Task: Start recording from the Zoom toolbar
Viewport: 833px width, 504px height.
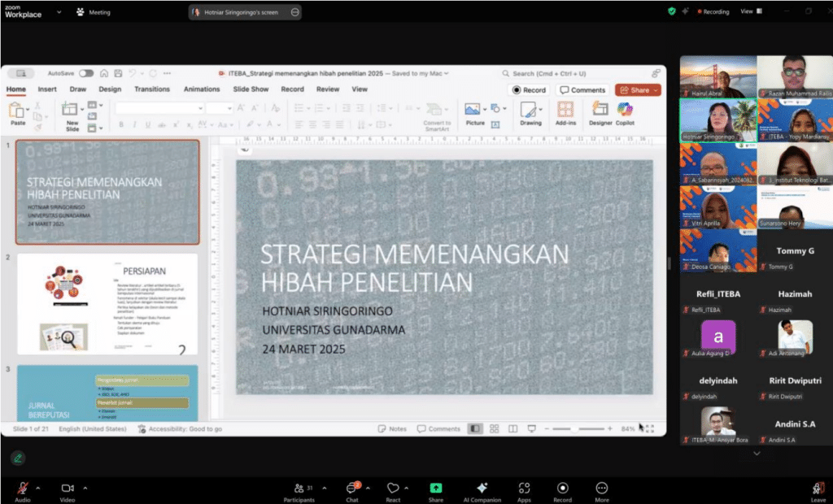Action: click(x=563, y=492)
